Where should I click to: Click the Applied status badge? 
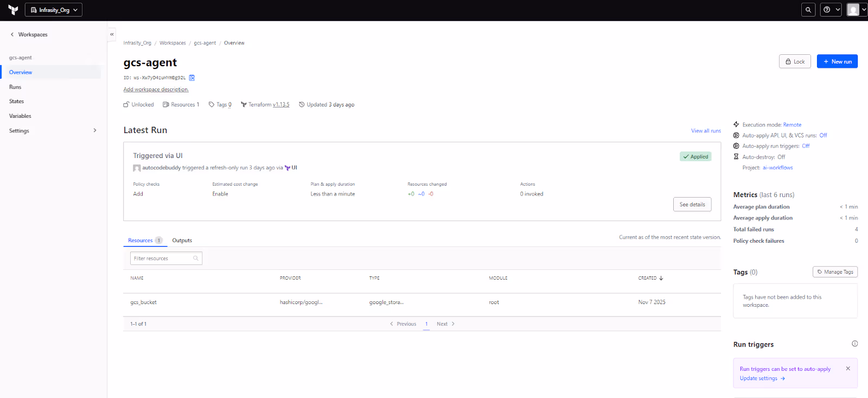pos(695,156)
